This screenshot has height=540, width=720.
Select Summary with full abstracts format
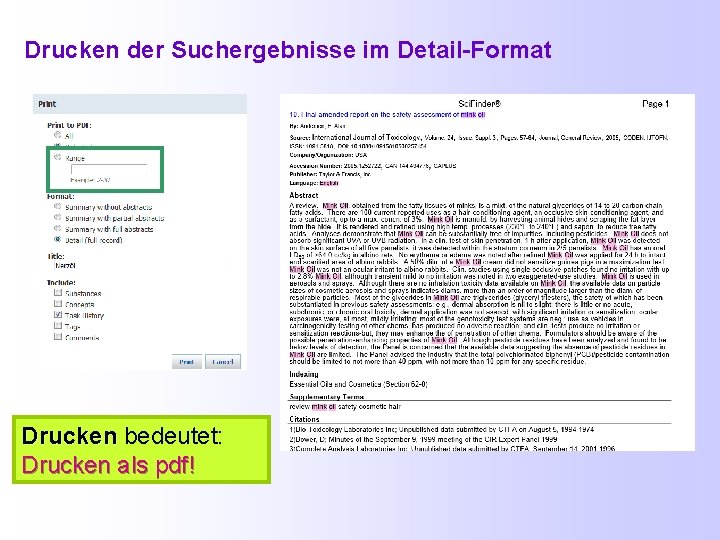pos(57,229)
